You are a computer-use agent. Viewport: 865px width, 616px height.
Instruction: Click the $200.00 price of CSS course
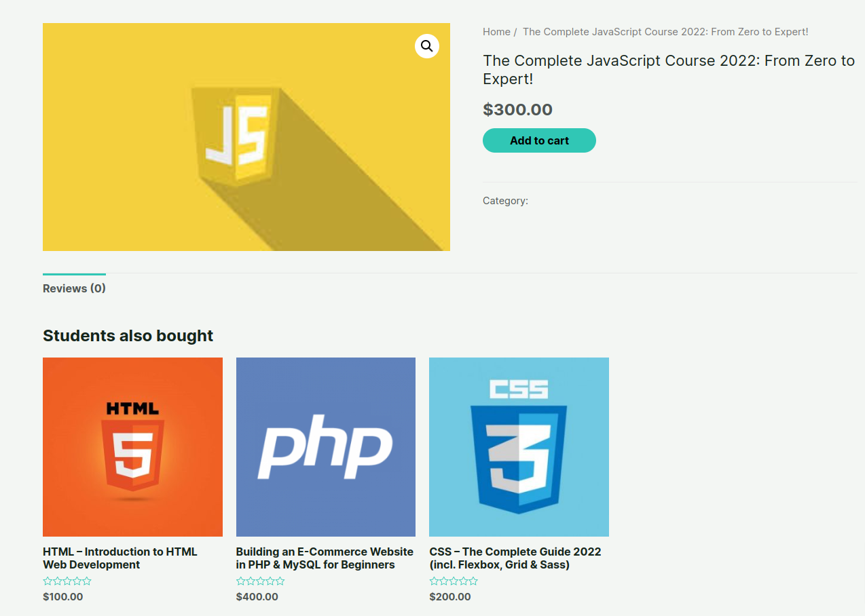tap(450, 597)
